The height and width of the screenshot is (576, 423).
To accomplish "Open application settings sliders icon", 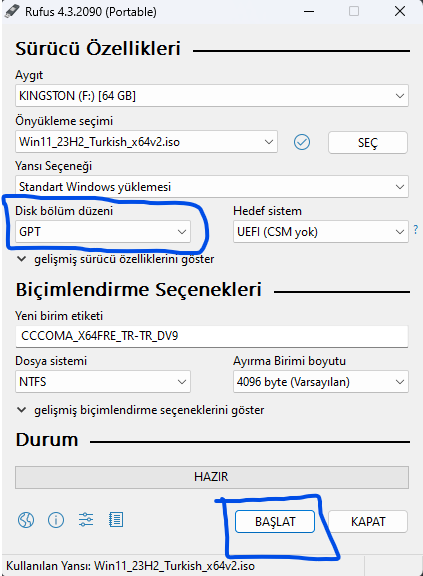I will tap(86, 520).
